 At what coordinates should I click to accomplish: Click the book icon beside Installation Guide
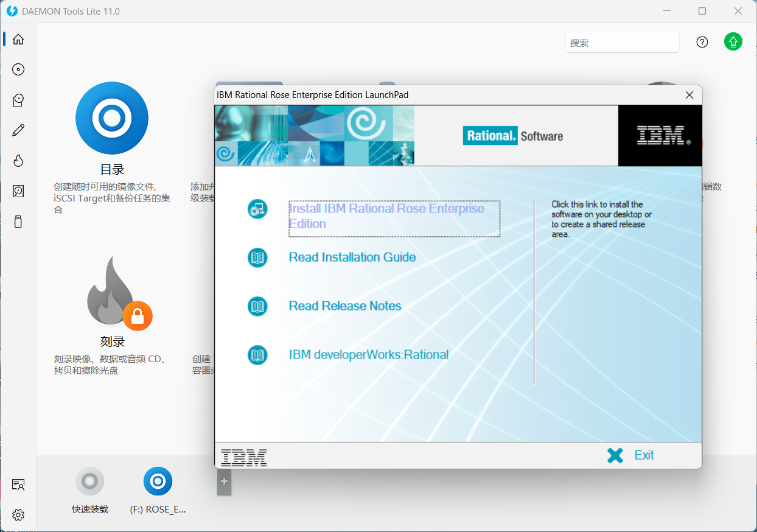pyautogui.click(x=257, y=257)
